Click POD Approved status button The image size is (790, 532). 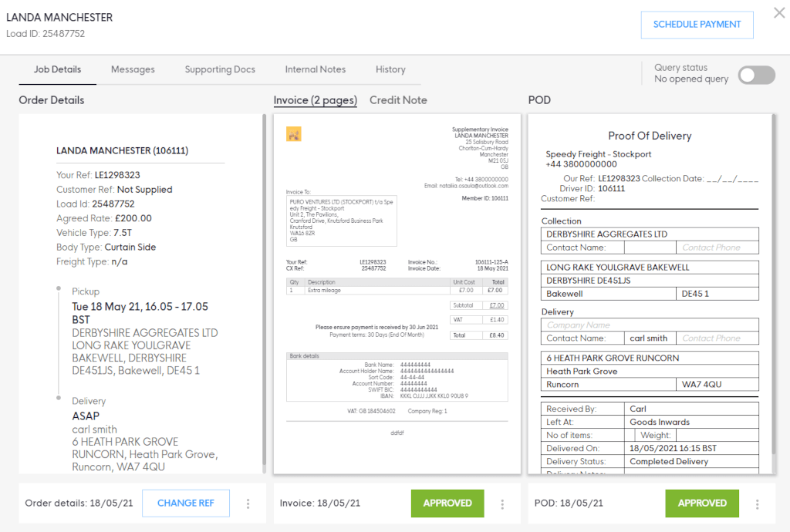click(x=702, y=503)
